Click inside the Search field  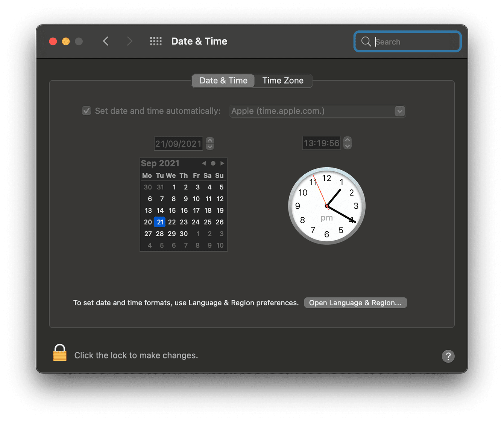410,41
